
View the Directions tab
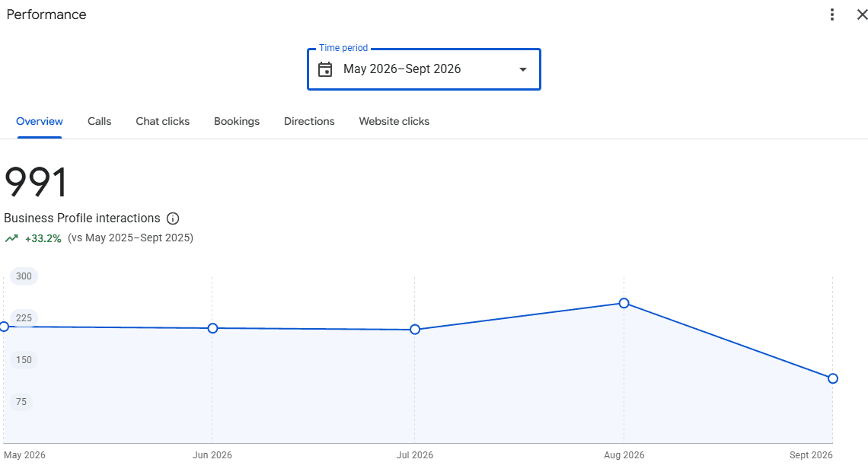pyautogui.click(x=309, y=121)
